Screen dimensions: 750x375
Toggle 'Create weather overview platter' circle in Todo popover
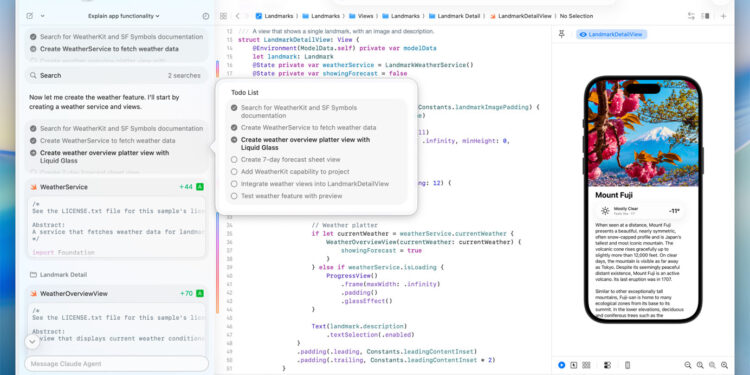coord(234,140)
